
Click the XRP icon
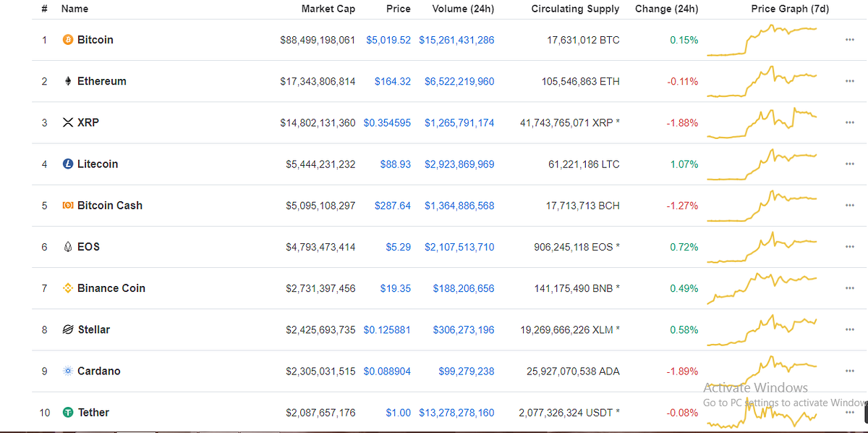67,122
